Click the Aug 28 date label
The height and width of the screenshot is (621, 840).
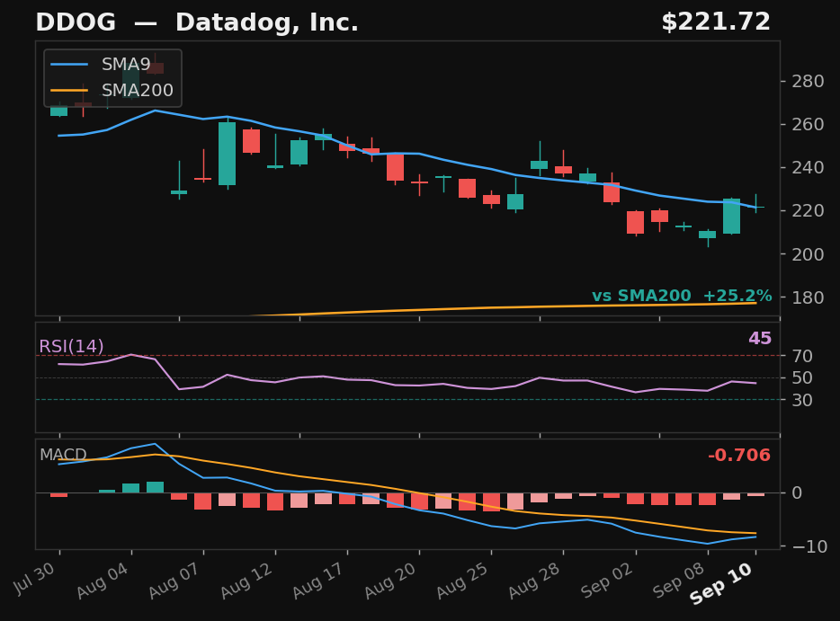point(534,581)
